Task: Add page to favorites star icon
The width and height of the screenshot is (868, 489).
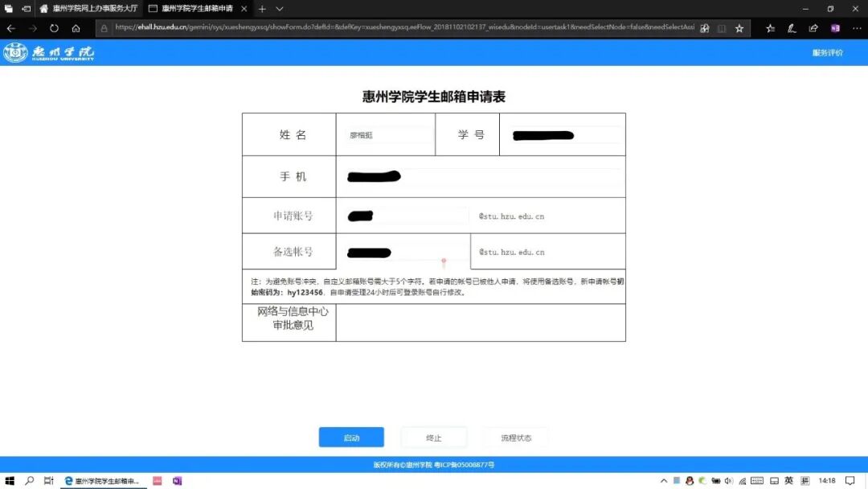Action: 739,28
